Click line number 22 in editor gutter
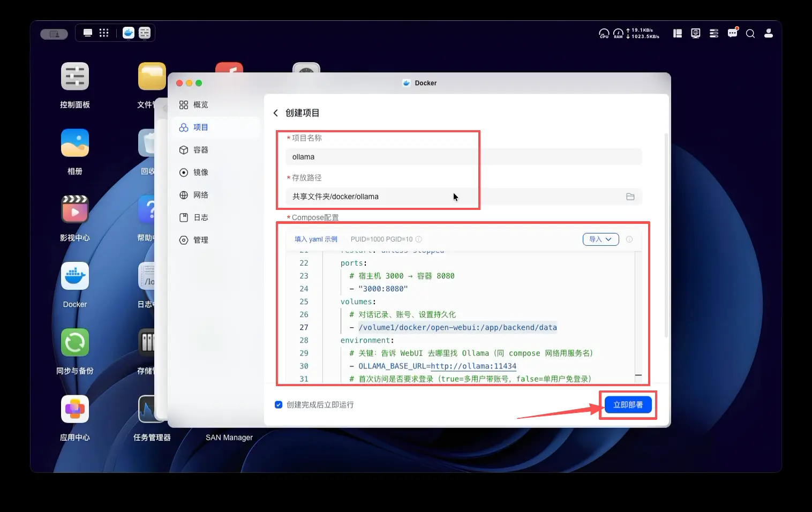Screen dimensions: 812x512 tap(304, 263)
